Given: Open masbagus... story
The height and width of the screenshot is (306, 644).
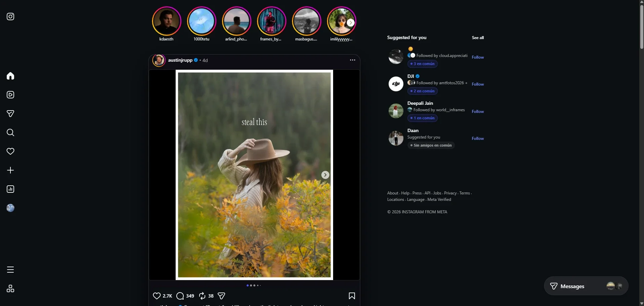Looking at the screenshot, I should (307, 21).
